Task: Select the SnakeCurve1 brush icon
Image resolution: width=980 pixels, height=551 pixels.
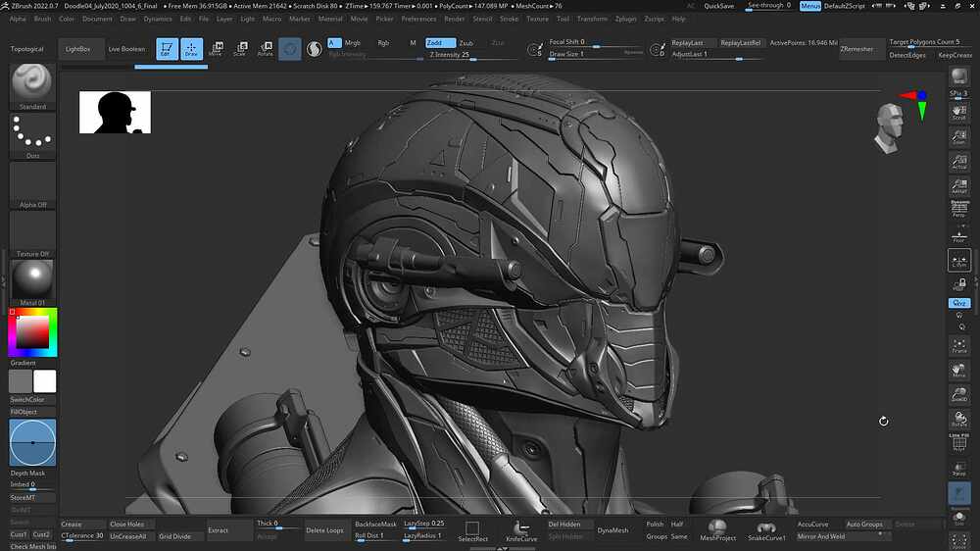Action: [766, 529]
